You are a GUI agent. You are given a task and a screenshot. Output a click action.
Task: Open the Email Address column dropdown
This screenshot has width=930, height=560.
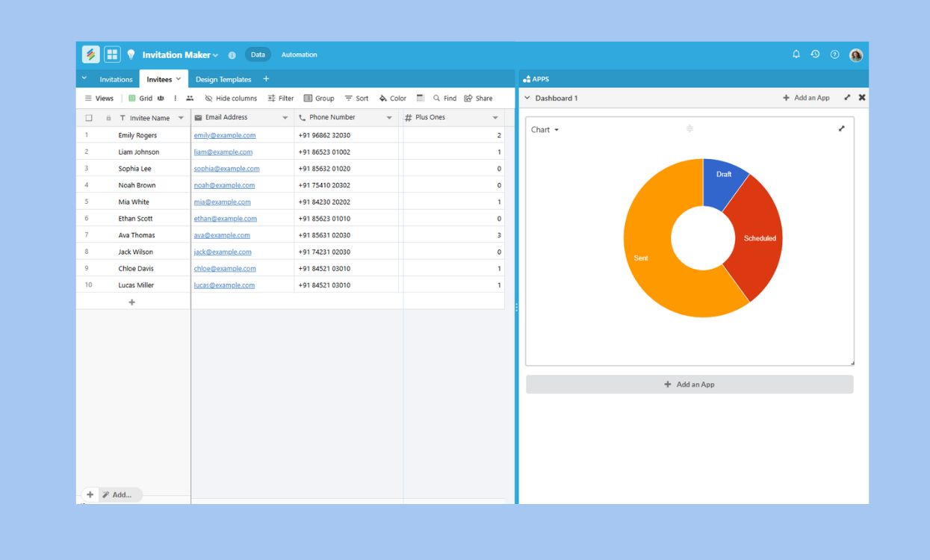(285, 118)
